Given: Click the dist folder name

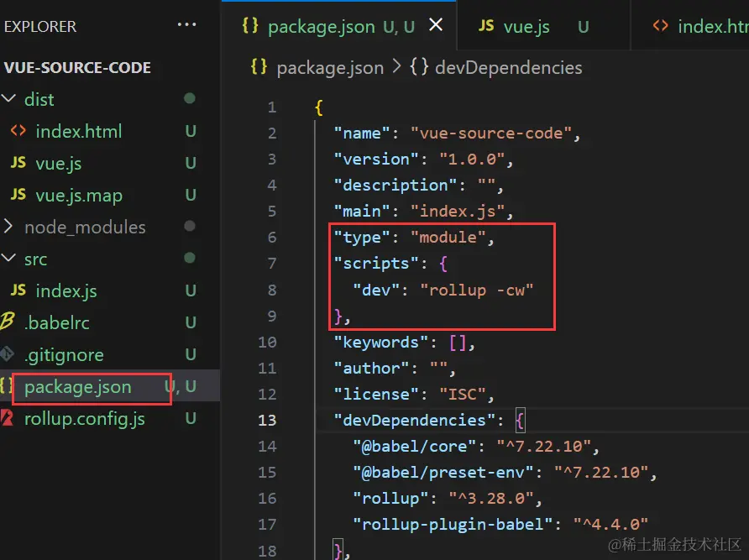Looking at the screenshot, I should click(x=39, y=99).
